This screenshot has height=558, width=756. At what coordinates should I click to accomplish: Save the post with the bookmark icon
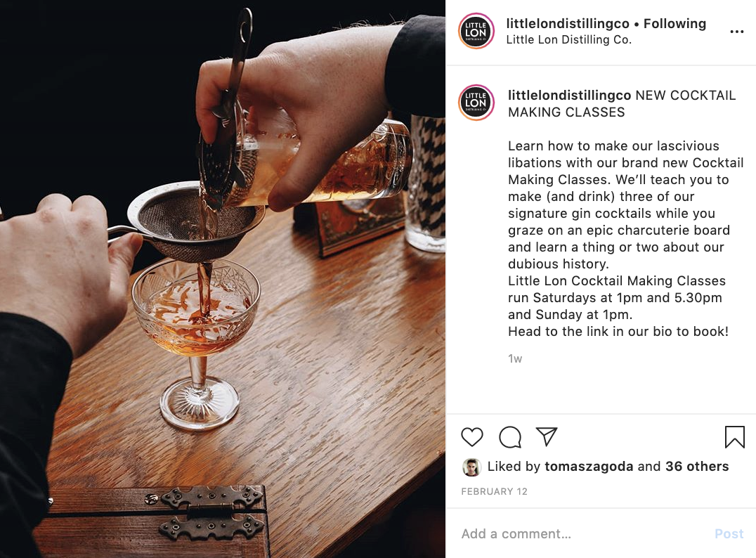pyautogui.click(x=734, y=437)
